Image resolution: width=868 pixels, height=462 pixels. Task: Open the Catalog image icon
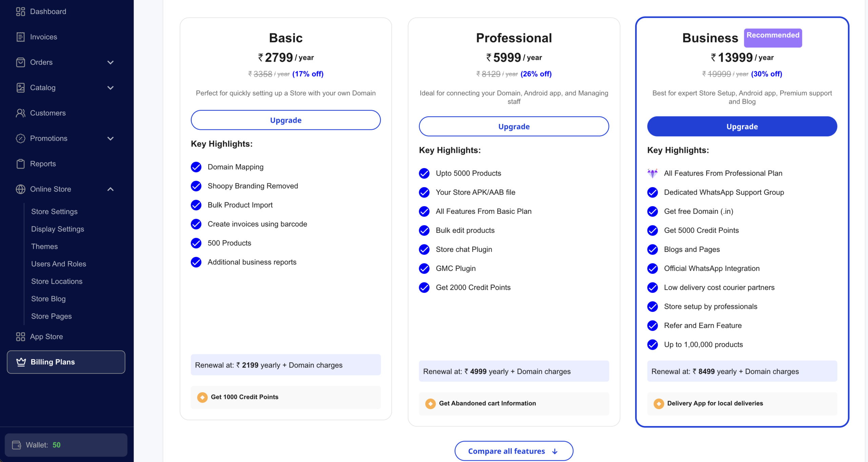[x=20, y=87]
